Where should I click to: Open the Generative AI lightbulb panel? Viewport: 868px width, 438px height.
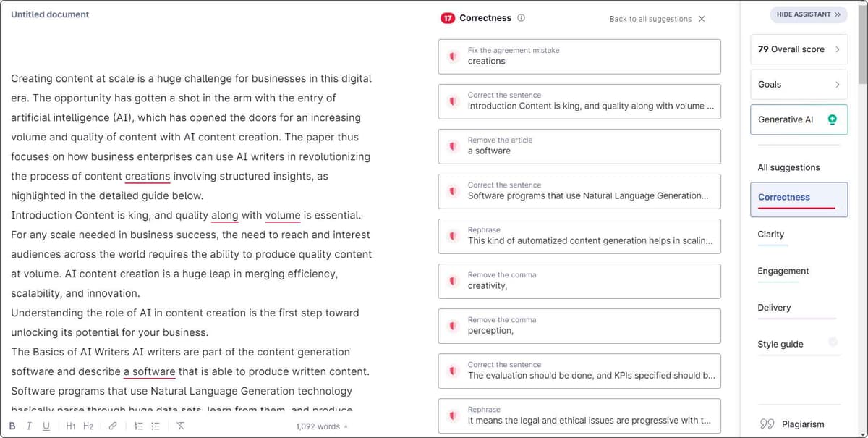pyautogui.click(x=832, y=119)
